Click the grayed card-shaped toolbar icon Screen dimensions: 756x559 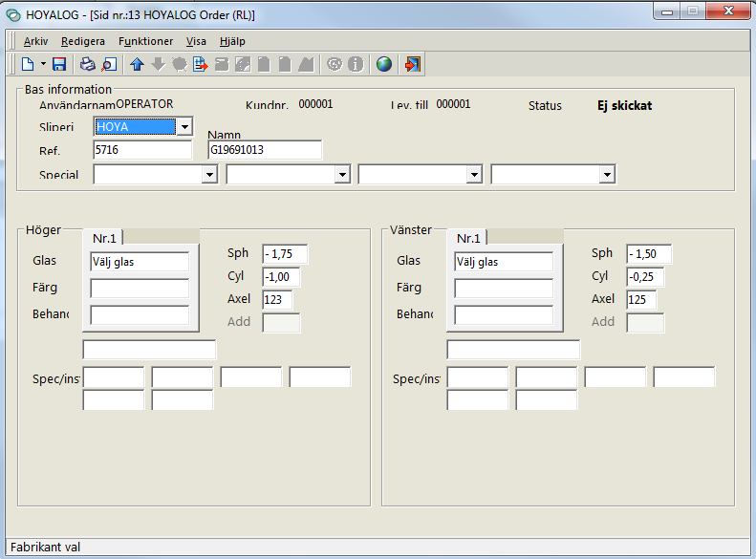tap(222, 64)
